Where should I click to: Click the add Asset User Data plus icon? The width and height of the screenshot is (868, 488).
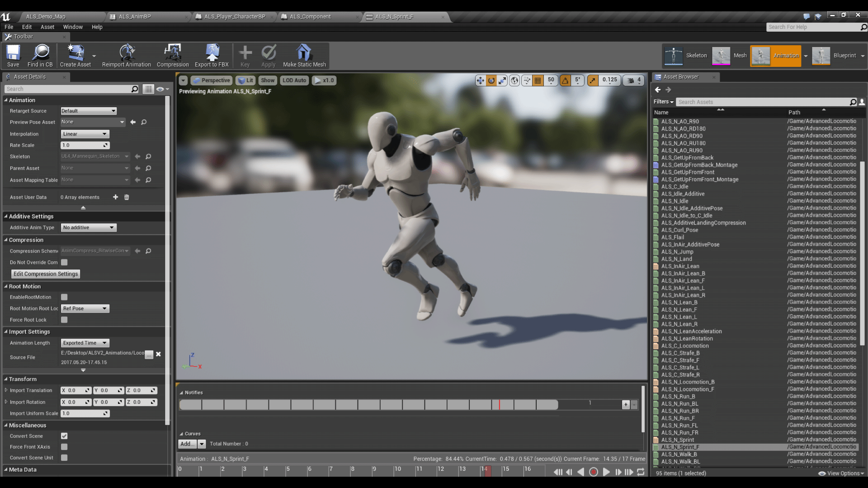[115, 197]
